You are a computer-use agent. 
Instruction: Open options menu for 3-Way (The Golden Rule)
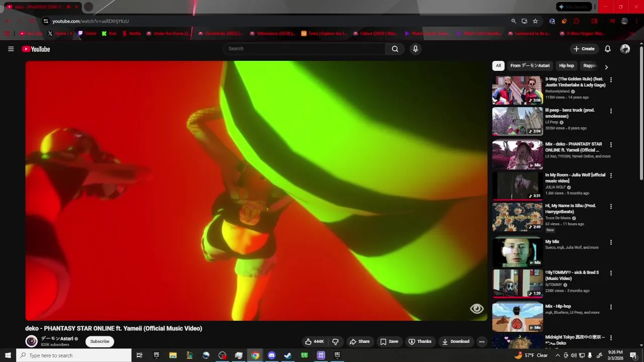point(611,80)
